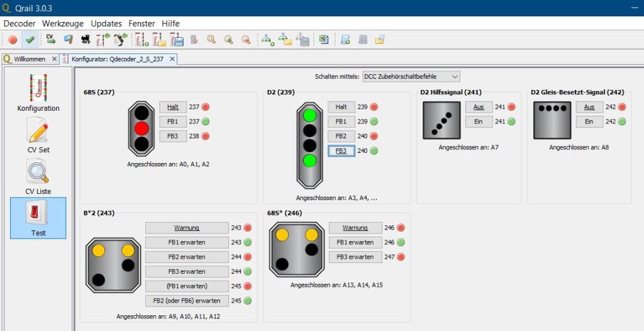Click the D2 signal image with green lights
The height and width of the screenshot is (331, 644).
(x=309, y=145)
